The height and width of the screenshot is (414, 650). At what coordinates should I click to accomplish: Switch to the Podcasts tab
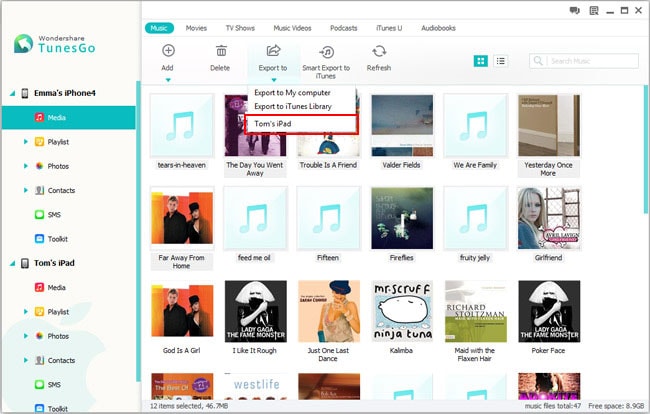tap(344, 28)
